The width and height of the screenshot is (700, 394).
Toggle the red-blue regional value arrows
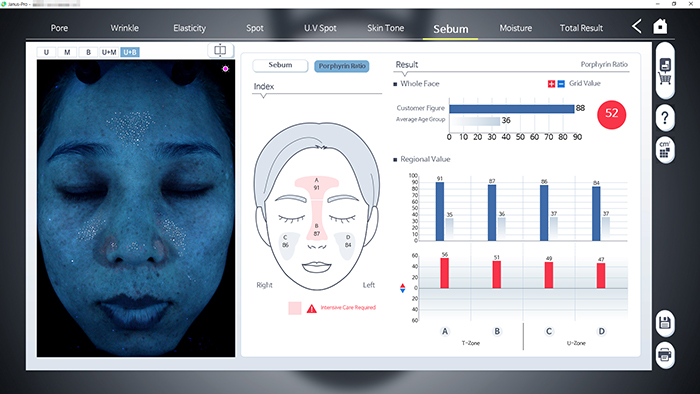[x=402, y=288]
